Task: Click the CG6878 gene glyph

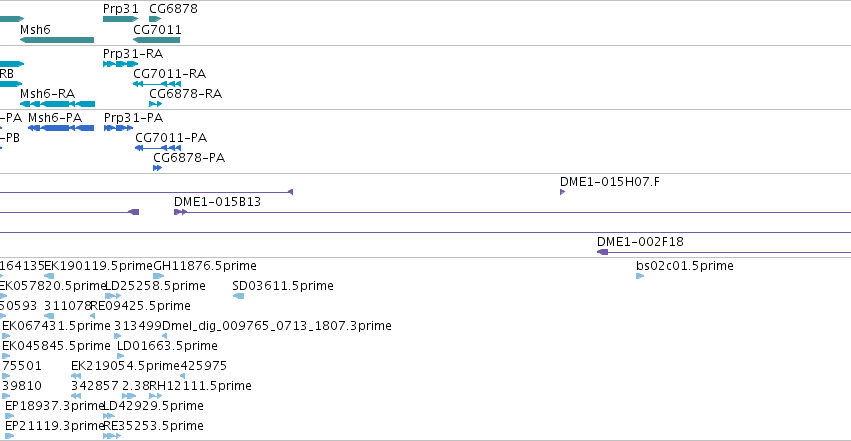Action: tap(155, 19)
